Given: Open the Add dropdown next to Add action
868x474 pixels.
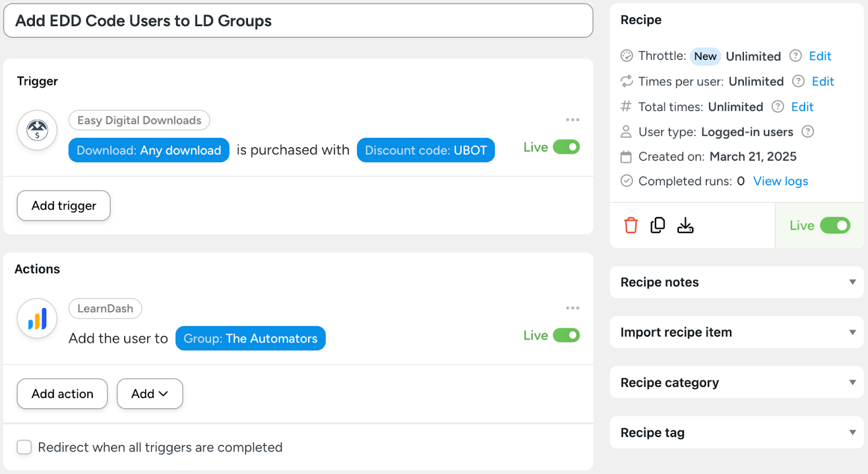Looking at the screenshot, I should point(150,394).
